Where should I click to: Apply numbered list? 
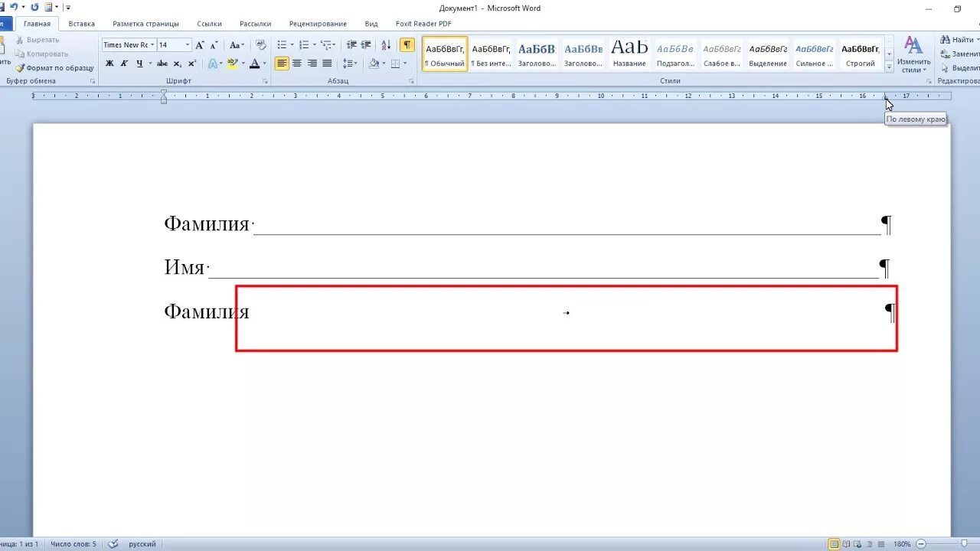pos(303,45)
